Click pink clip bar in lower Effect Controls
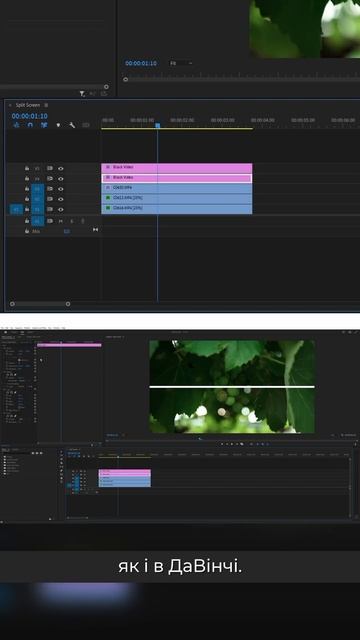This screenshot has width=360, height=640. [x=69, y=345]
